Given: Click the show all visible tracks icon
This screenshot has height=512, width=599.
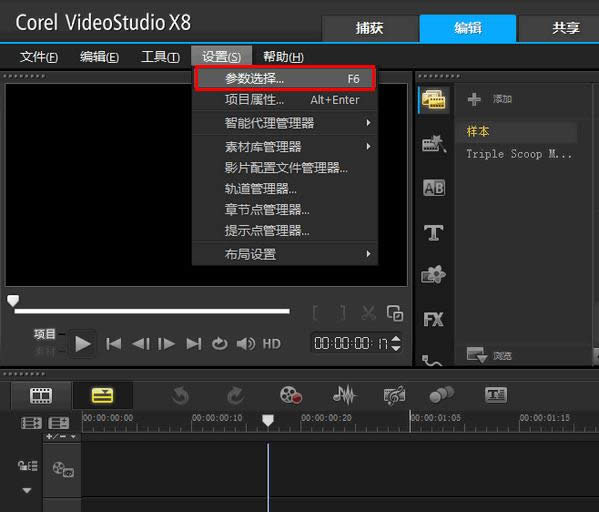Looking at the screenshot, I should coord(31,423).
